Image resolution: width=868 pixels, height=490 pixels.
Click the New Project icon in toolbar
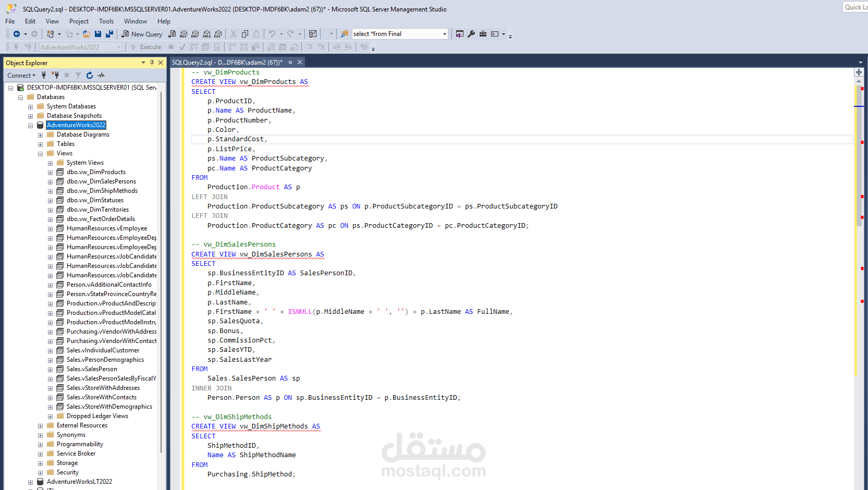[x=50, y=34]
